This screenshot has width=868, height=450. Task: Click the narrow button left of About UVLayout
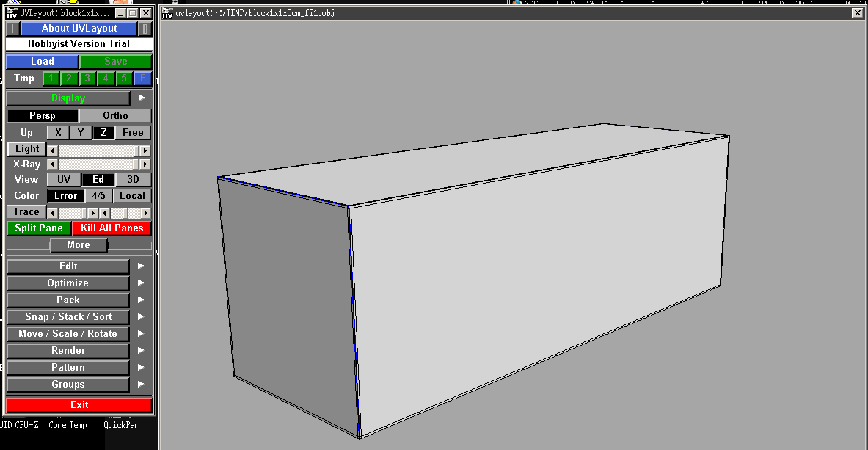(x=12, y=29)
